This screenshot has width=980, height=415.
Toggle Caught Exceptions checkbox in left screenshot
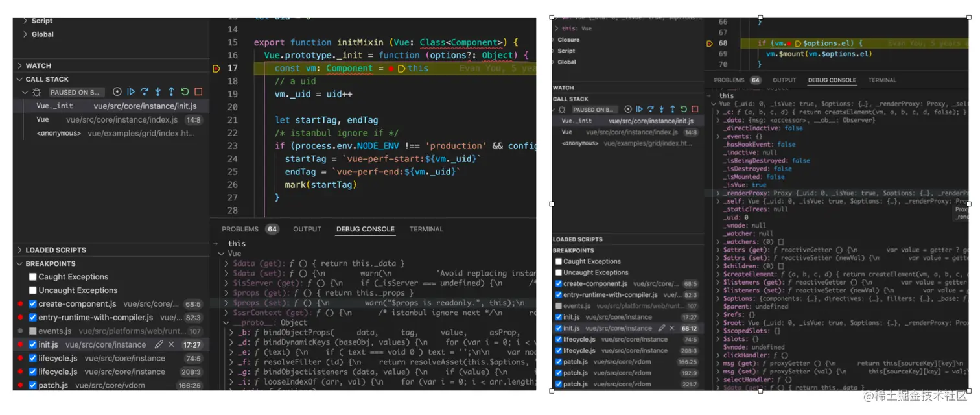click(x=32, y=277)
